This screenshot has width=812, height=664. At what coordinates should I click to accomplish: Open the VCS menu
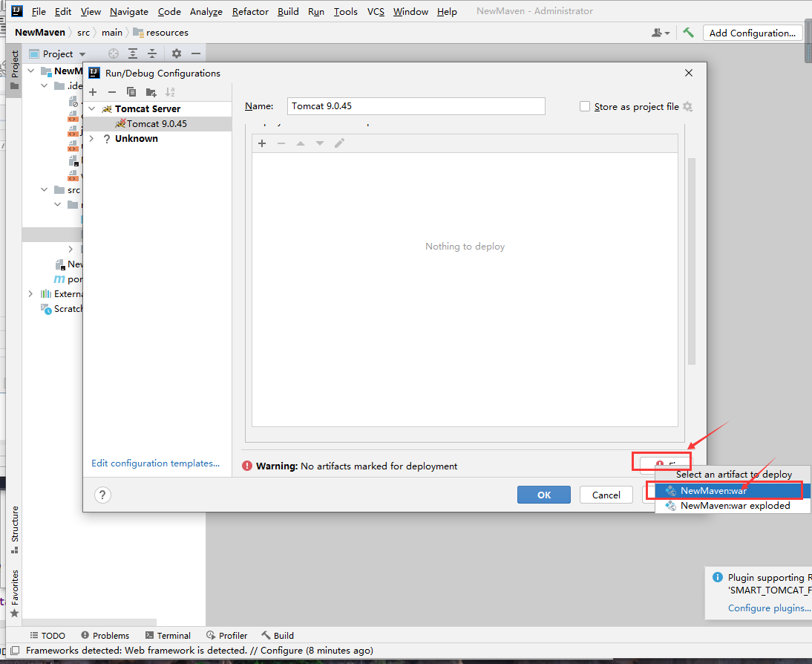coord(376,11)
